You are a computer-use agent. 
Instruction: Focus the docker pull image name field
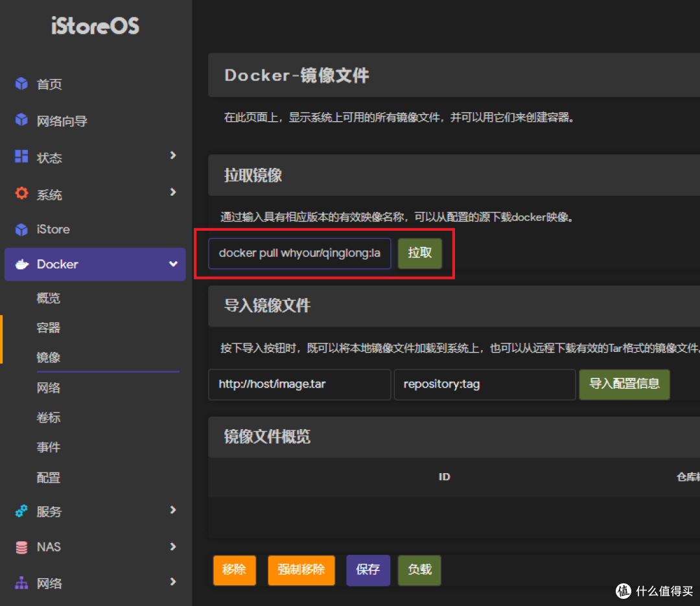click(299, 253)
